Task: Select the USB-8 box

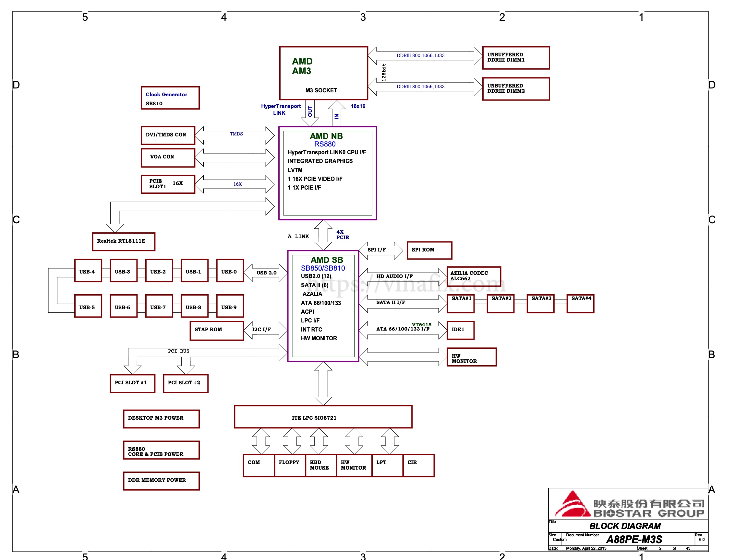Action: point(195,306)
